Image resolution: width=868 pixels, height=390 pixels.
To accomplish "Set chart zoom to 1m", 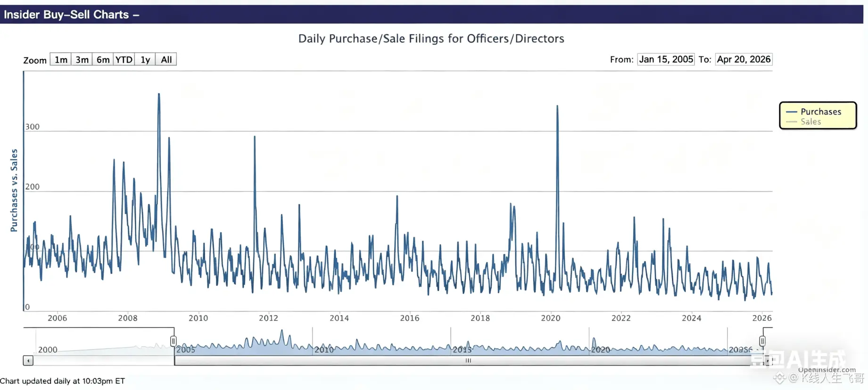I will pyautogui.click(x=61, y=59).
